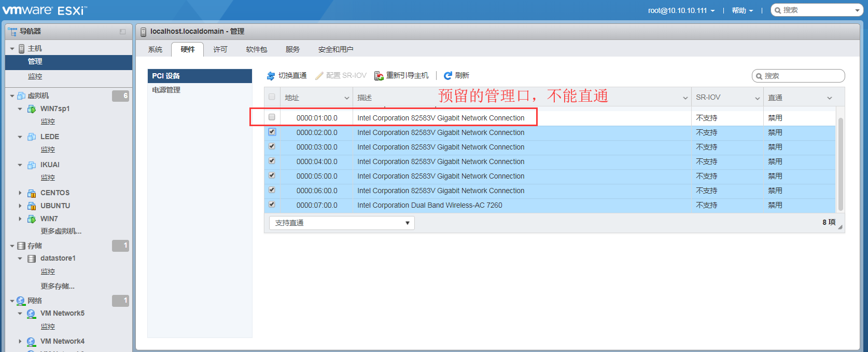Uncheck the checkbox for device 0000:02:00.0
868x352 pixels.
[272, 132]
